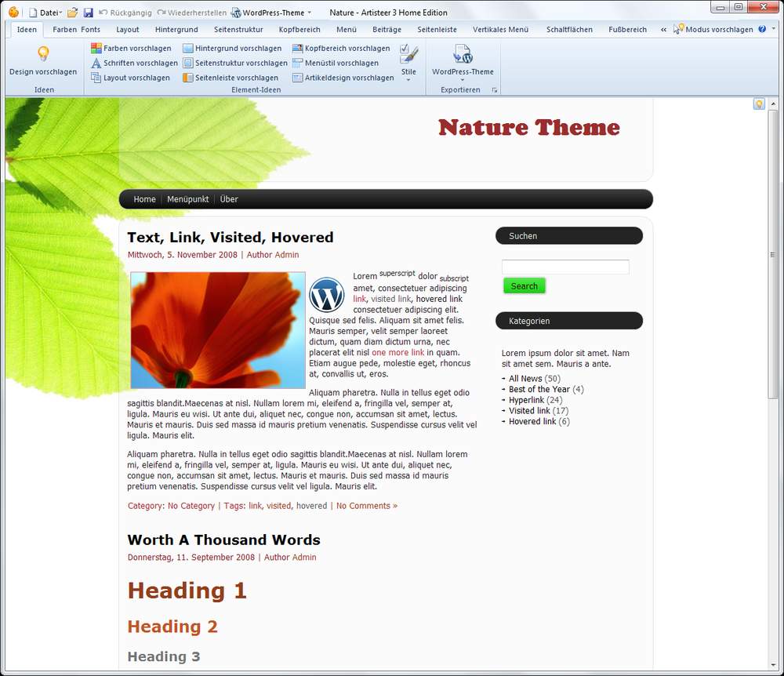Image resolution: width=784 pixels, height=676 pixels.
Task: Save project with the floppy disk icon
Action: 88,13
